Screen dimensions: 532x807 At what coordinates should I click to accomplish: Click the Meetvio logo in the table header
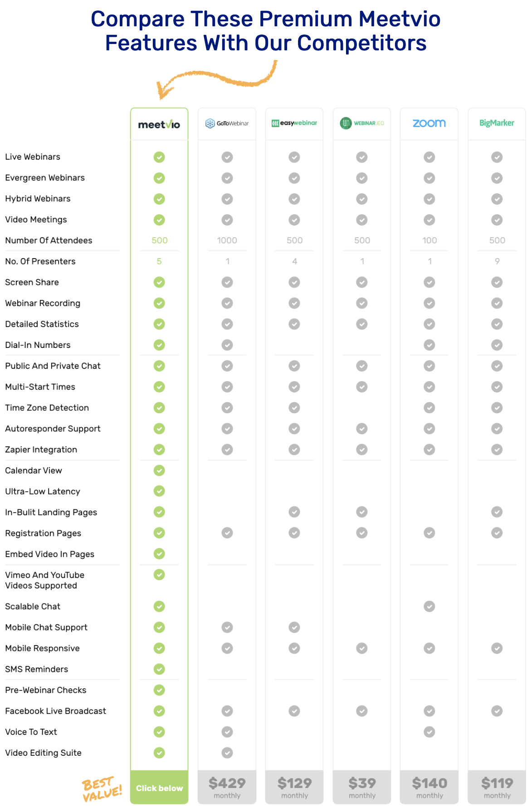pos(159,124)
